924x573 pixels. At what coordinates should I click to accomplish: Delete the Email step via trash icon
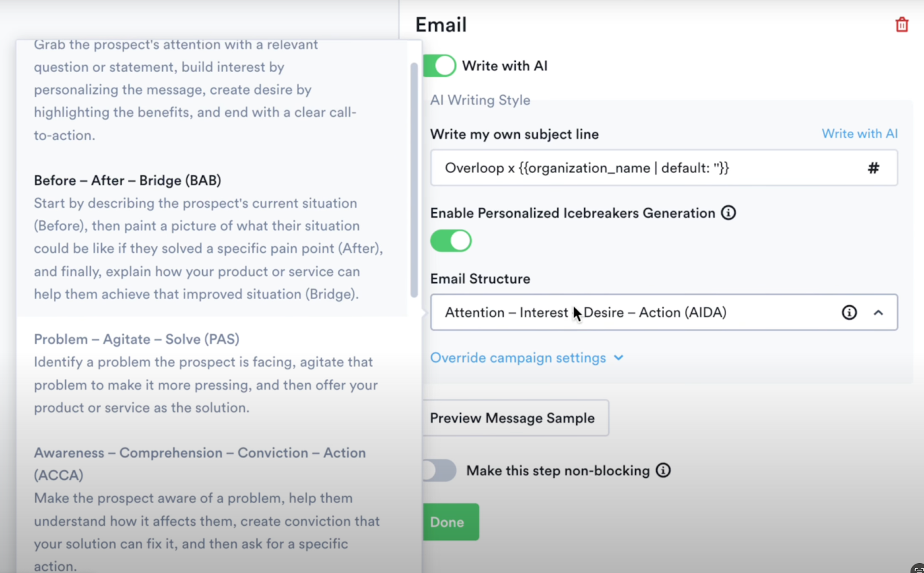[x=901, y=24]
